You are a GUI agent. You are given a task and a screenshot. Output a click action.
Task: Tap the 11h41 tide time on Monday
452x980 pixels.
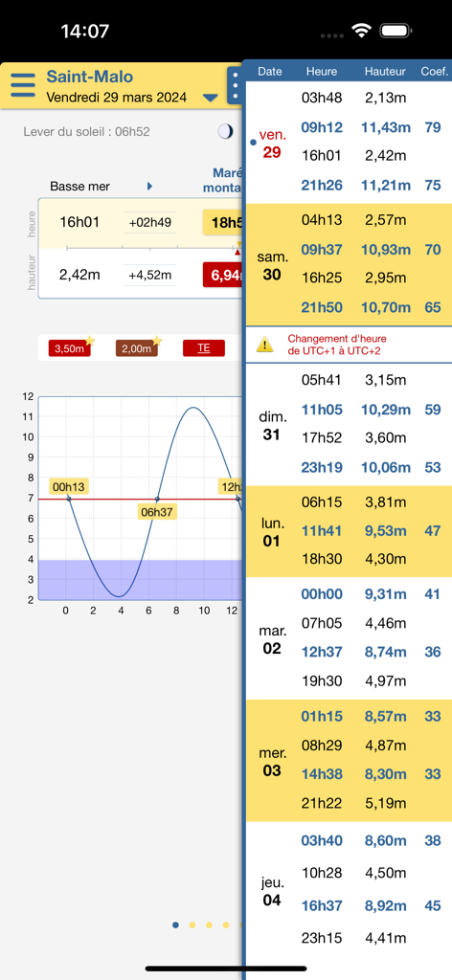click(x=322, y=530)
